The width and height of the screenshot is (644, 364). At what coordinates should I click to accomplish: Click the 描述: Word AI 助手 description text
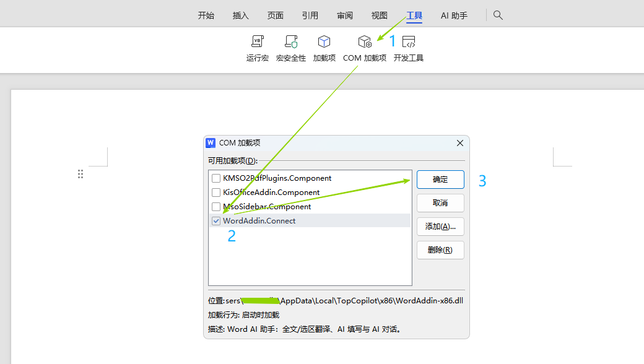(x=304, y=329)
